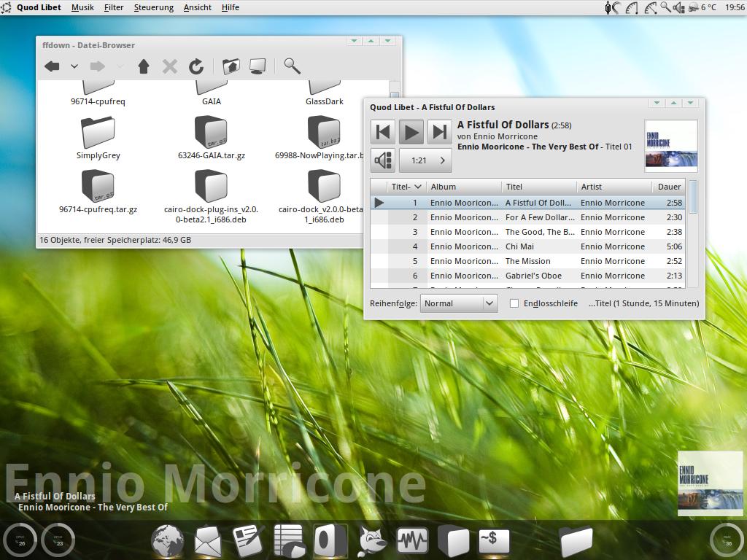The width and height of the screenshot is (747, 560).
Task: Sort playlist by Dauer column
Action: point(668,187)
